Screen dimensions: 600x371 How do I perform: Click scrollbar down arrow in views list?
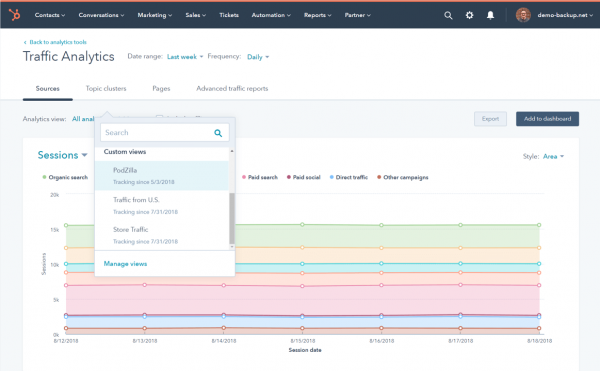(x=232, y=247)
